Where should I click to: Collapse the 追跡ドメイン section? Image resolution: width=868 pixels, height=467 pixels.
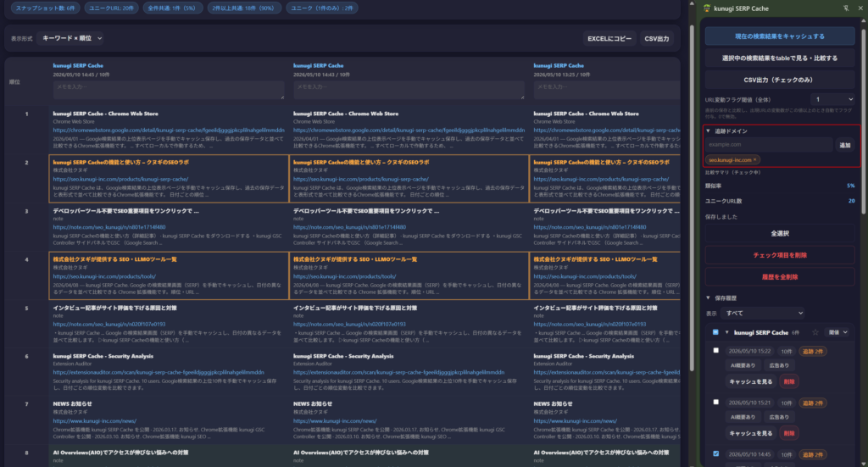click(x=708, y=131)
